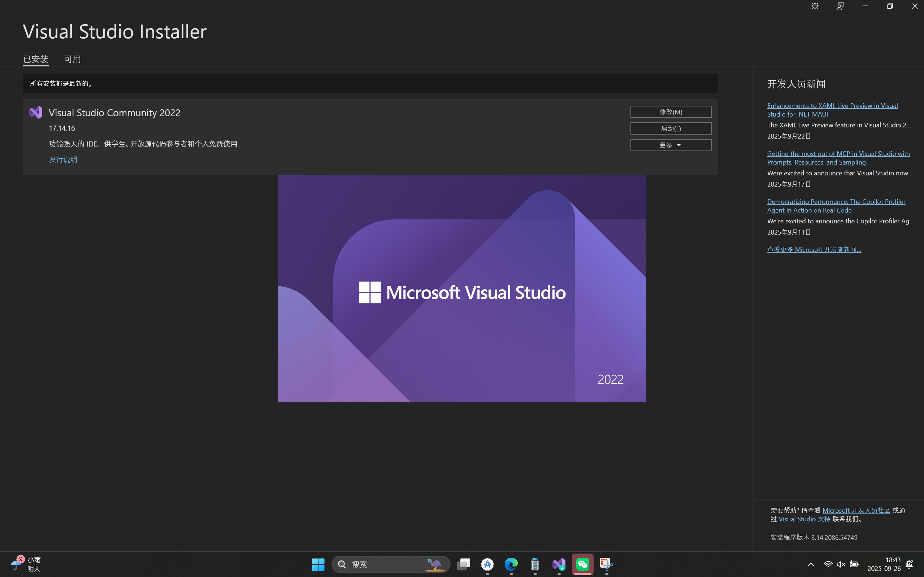
Task: Show hidden system tray icons chevron
Action: click(x=811, y=564)
